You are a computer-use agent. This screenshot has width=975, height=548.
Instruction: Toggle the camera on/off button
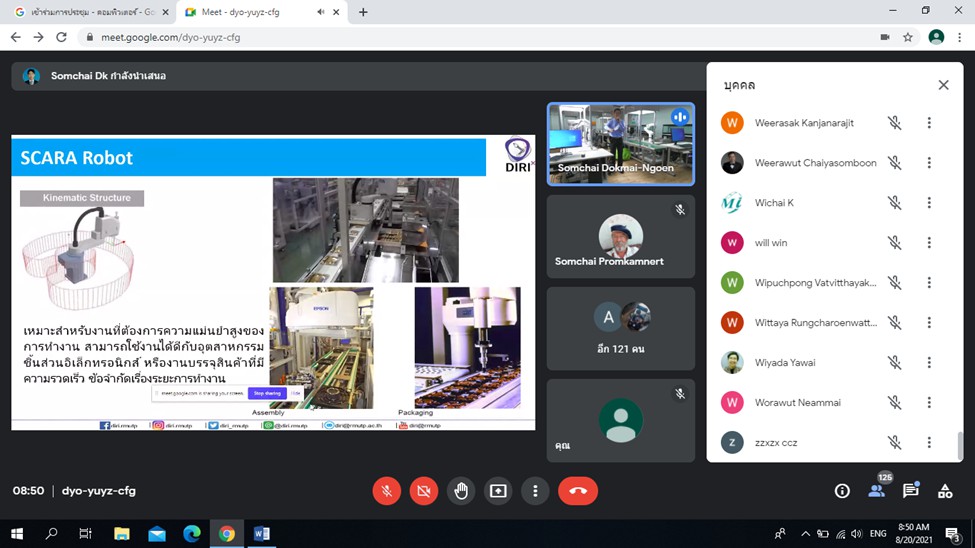[424, 491]
